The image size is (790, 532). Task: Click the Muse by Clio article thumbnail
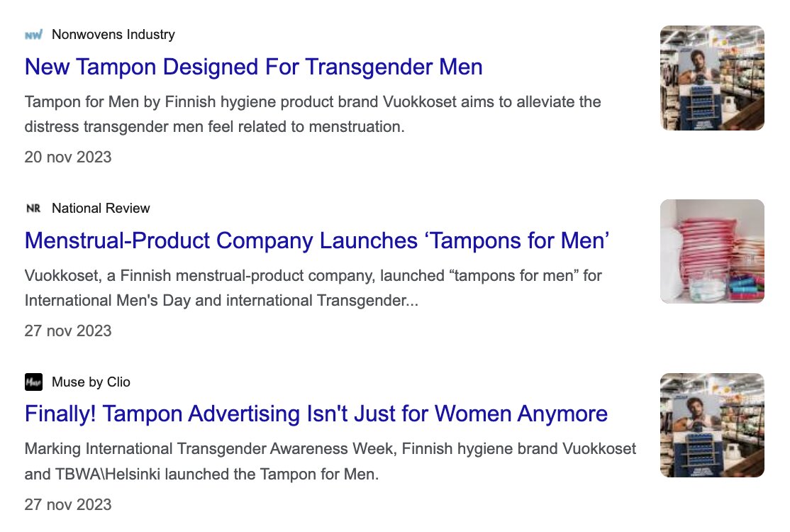[x=712, y=425]
